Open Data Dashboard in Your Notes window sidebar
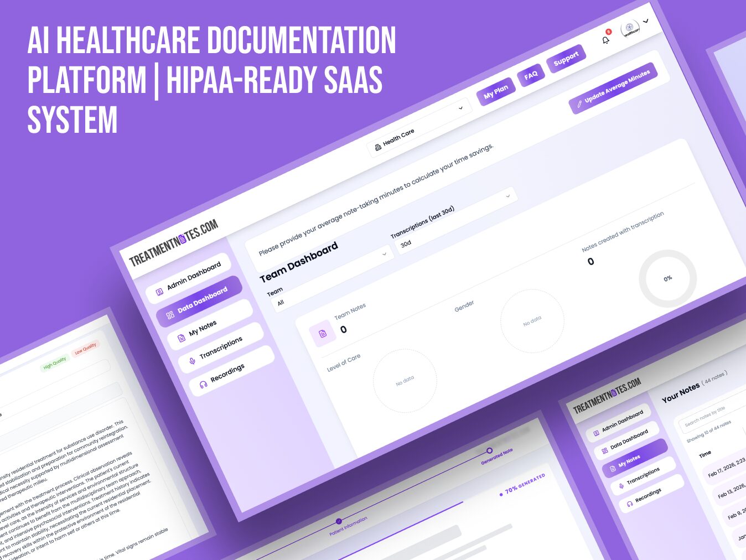746x560 pixels. pyautogui.click(x=628, y=440)
